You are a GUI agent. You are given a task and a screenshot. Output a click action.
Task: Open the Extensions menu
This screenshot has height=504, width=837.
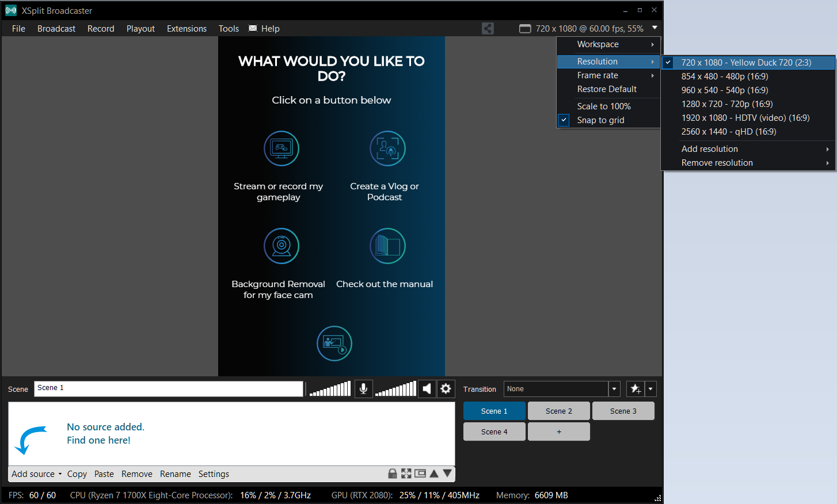click(187, 29)
